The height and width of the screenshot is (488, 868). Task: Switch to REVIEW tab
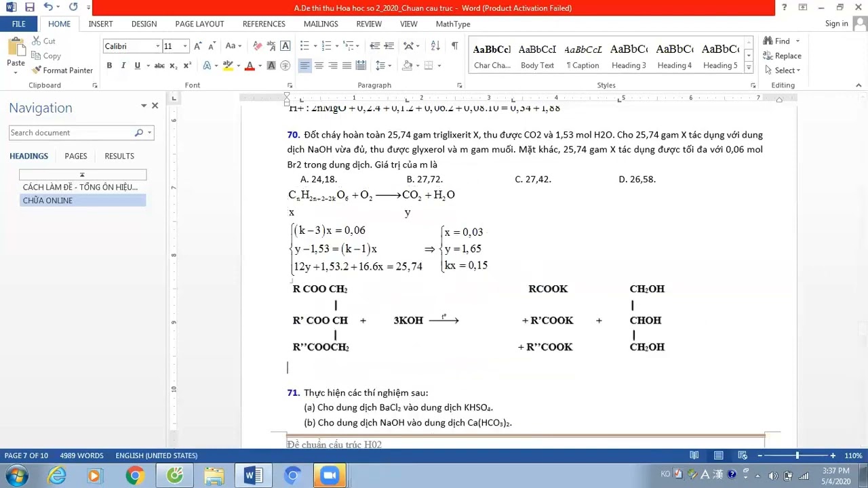[x=369, y=24]
